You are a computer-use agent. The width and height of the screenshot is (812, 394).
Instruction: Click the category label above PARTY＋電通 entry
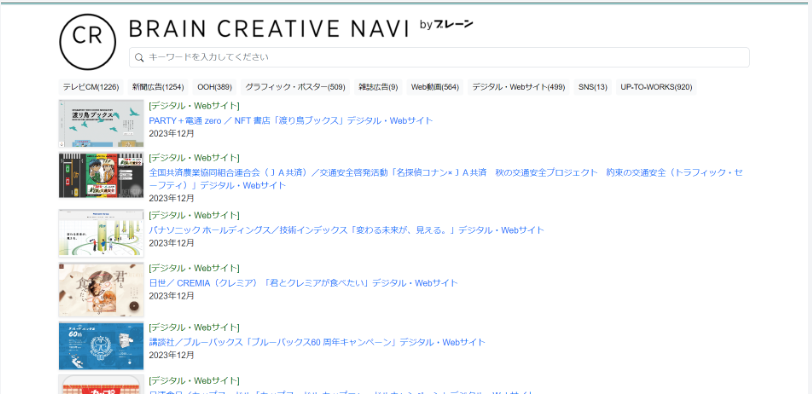194,106
